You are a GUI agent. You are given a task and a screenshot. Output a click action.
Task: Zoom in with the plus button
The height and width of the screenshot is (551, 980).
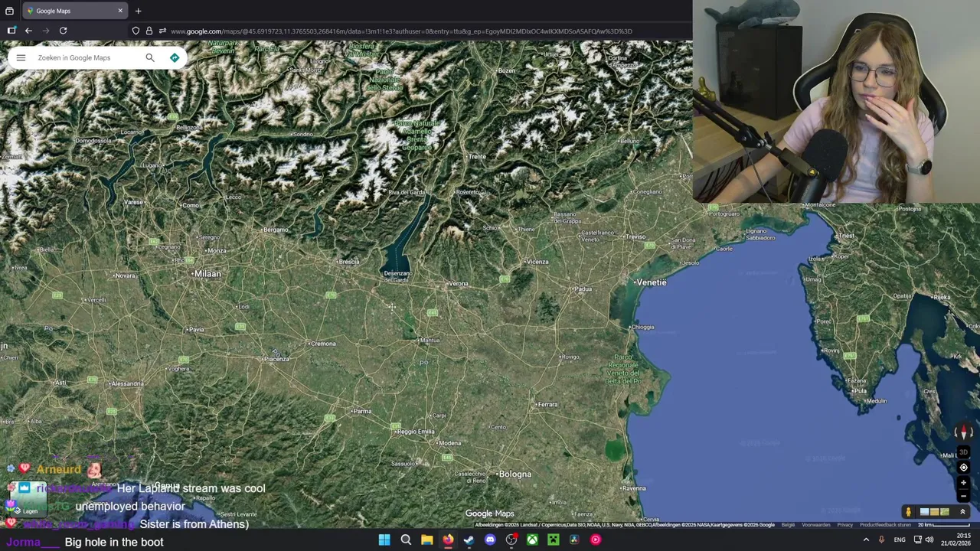[x=963, y=483]
